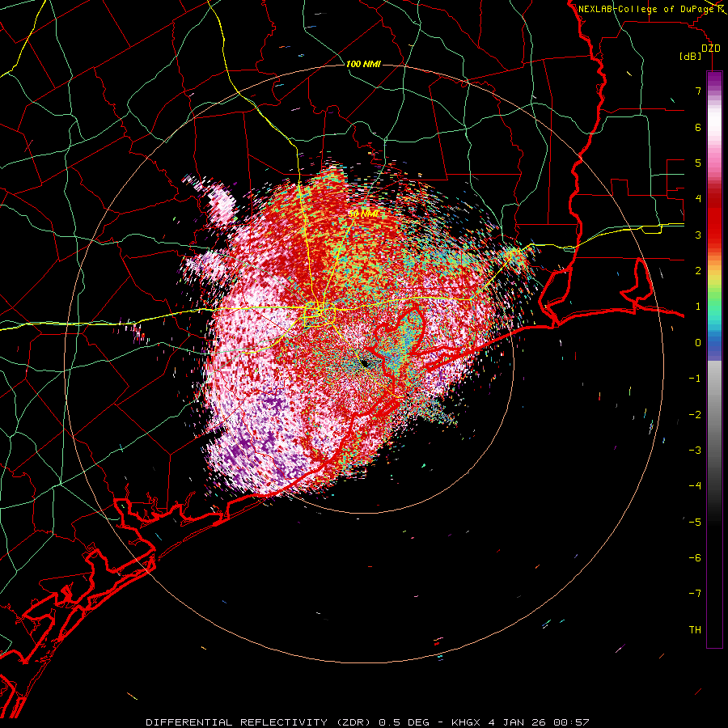728x728 pixels.
Task: Click the 50 NMI range ring label
Action: point(363,214)
